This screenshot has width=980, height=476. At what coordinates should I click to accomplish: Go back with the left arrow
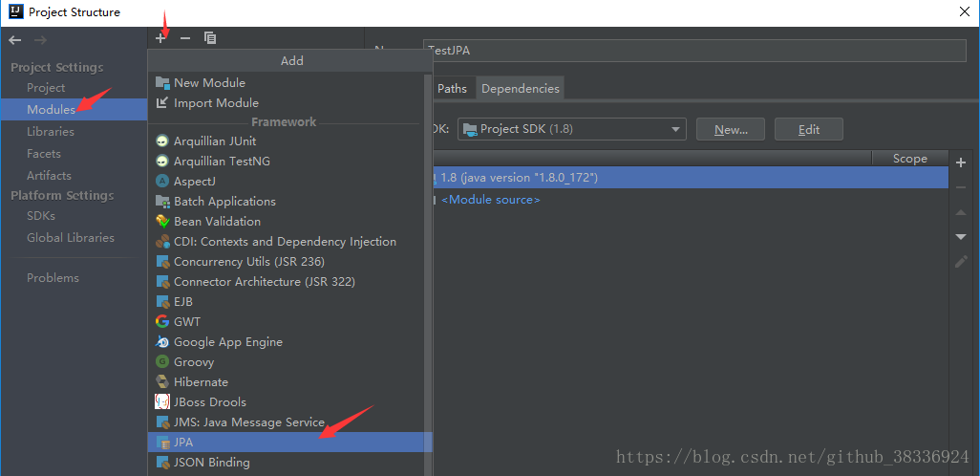(x=15, y=40)
